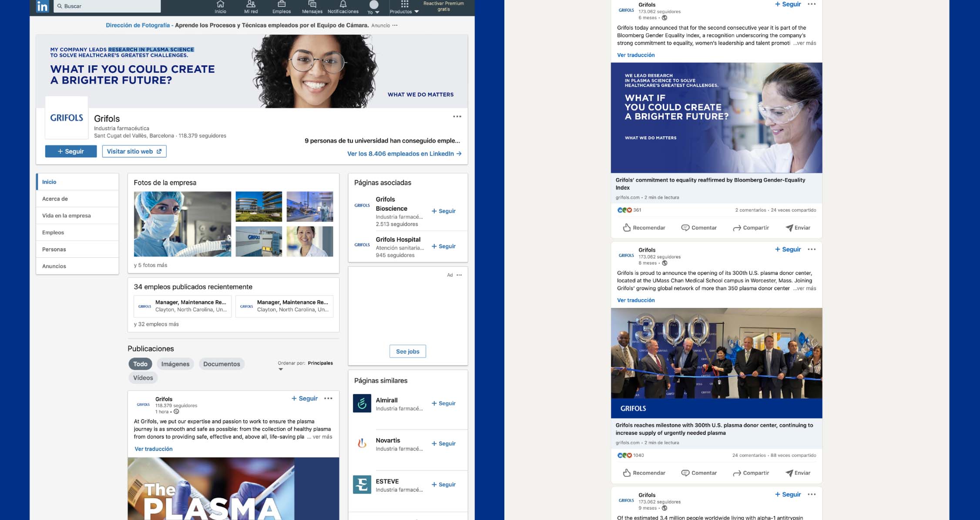Open the Empleos briefcase icon

tap(282, 7)
